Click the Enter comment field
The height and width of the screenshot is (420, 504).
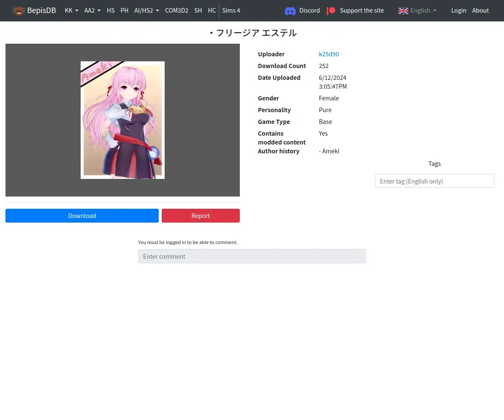(252, 256)
